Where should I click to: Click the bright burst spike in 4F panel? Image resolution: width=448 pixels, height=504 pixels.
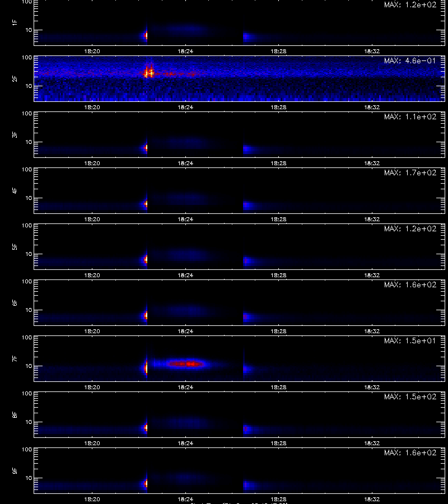[146, 204]
